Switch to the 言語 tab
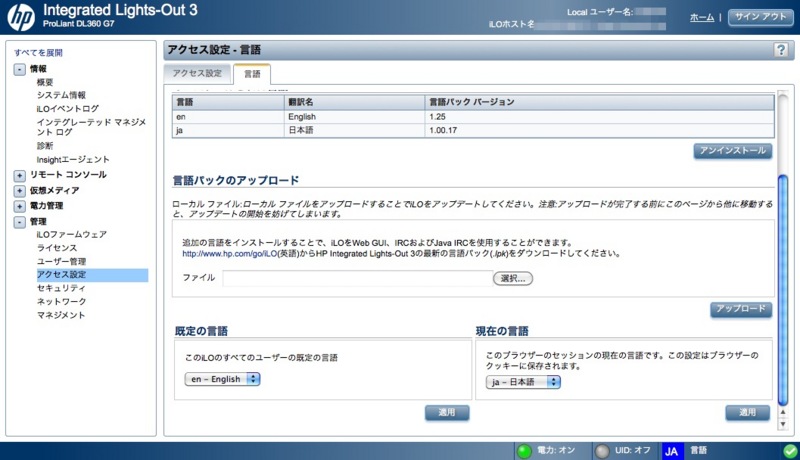The width and height of the screenshot is (800, 460). coord(252,74)
